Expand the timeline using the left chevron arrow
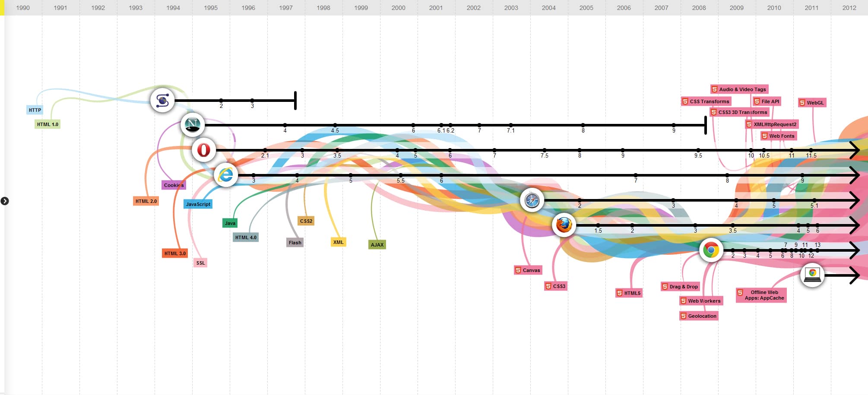The width and height of the screenshot is (868, 395). [5, 200]
